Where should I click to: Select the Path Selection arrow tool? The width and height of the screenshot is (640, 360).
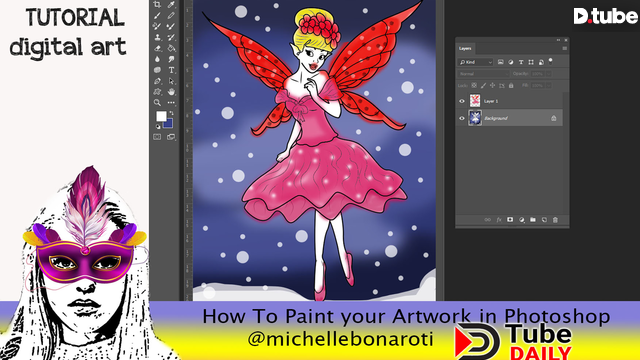(171, 81)
